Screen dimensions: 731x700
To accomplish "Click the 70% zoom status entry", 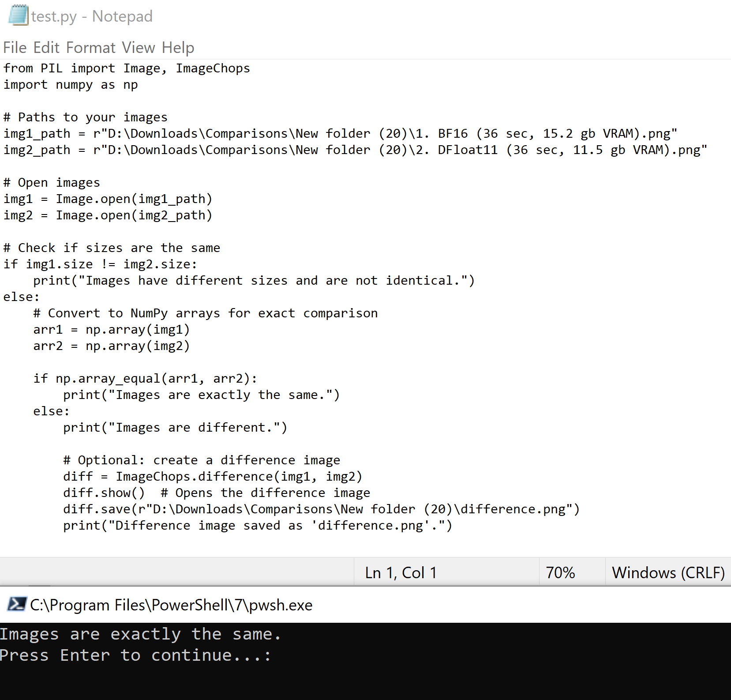I will coord(560,572).
